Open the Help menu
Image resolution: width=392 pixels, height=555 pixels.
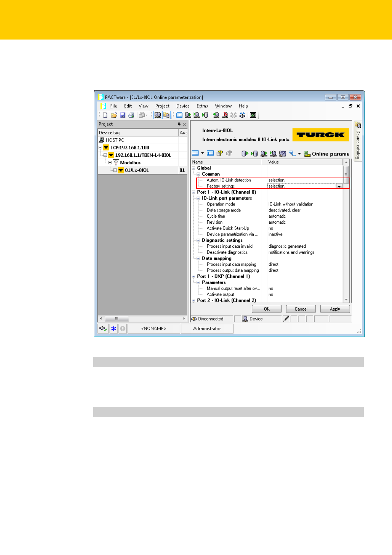click(x=243, y=106)
